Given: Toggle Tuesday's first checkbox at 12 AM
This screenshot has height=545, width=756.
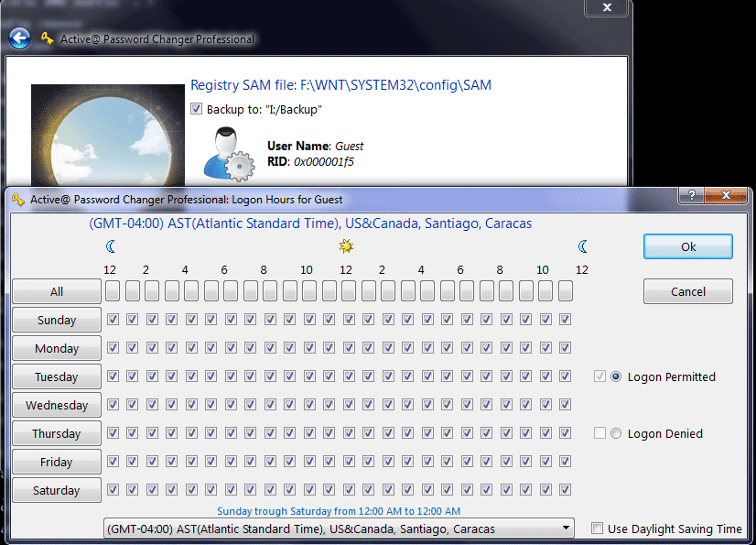Looking at the screenshot, I should pyautogui.click(x=113, y=376).
